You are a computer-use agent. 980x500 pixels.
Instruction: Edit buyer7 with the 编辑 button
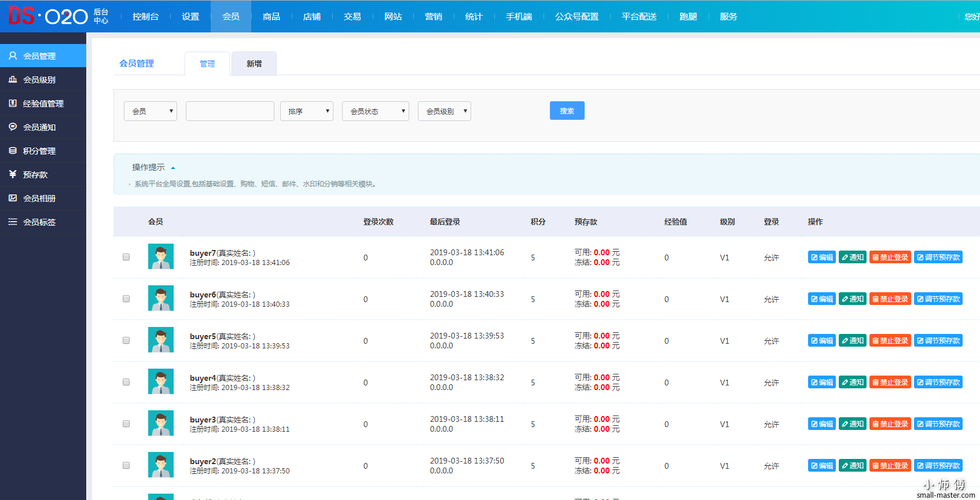coord(822,257)
